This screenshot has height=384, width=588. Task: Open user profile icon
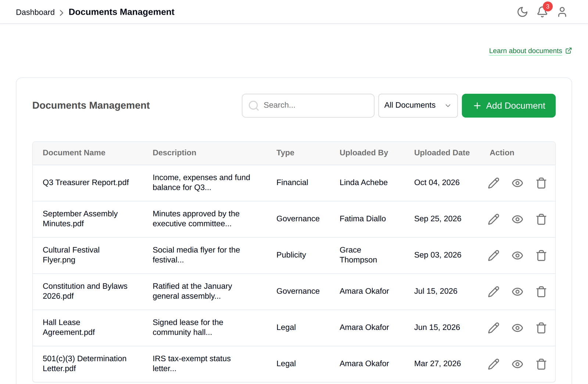pyautogui.click(x=562, y=12)
